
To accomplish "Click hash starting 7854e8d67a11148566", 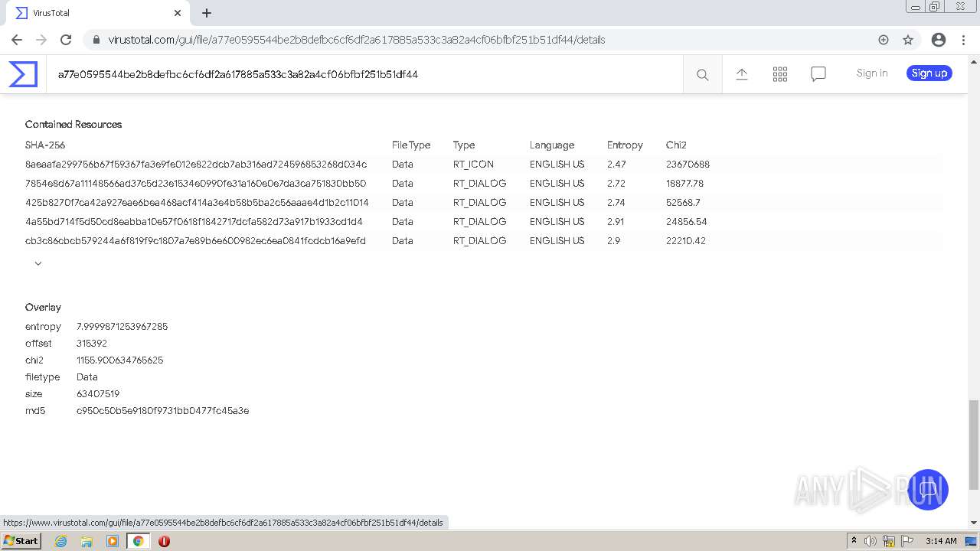I will pyautogui.click(x=196, y=183).
